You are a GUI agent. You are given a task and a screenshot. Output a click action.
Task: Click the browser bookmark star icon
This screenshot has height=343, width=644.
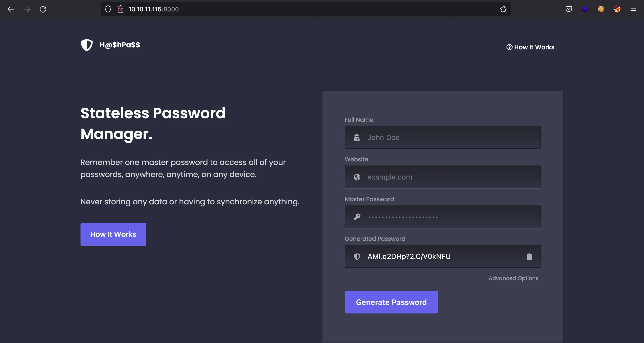504,9
